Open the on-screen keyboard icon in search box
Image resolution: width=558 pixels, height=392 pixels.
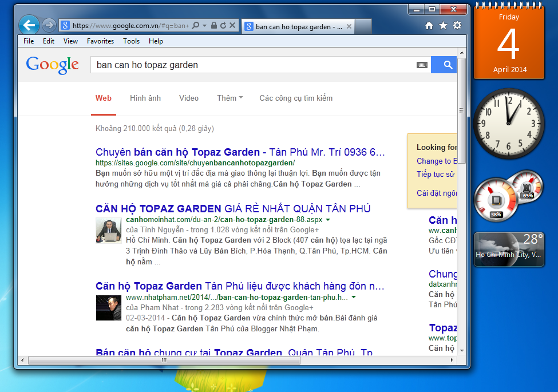coord(422,65)
